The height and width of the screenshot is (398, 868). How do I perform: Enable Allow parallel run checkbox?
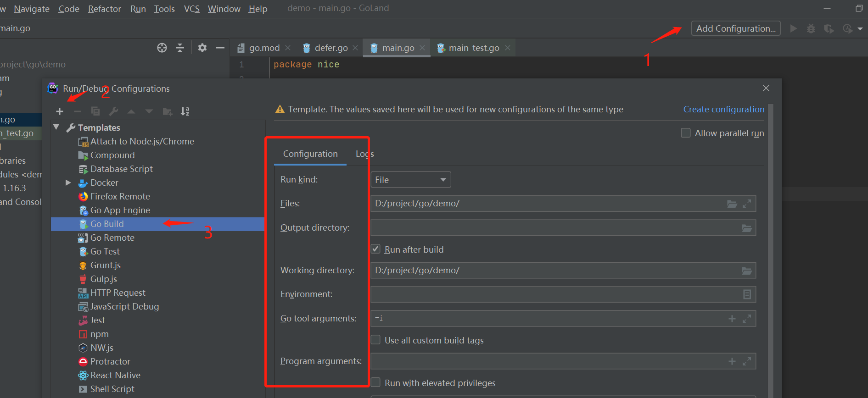point(686,133)
